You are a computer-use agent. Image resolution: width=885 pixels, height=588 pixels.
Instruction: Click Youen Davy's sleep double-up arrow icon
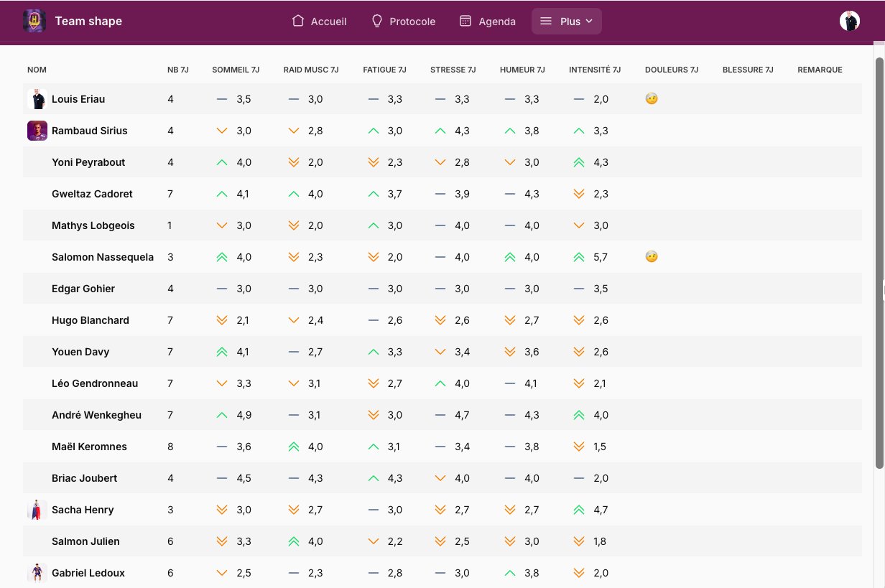click(222, 352)
